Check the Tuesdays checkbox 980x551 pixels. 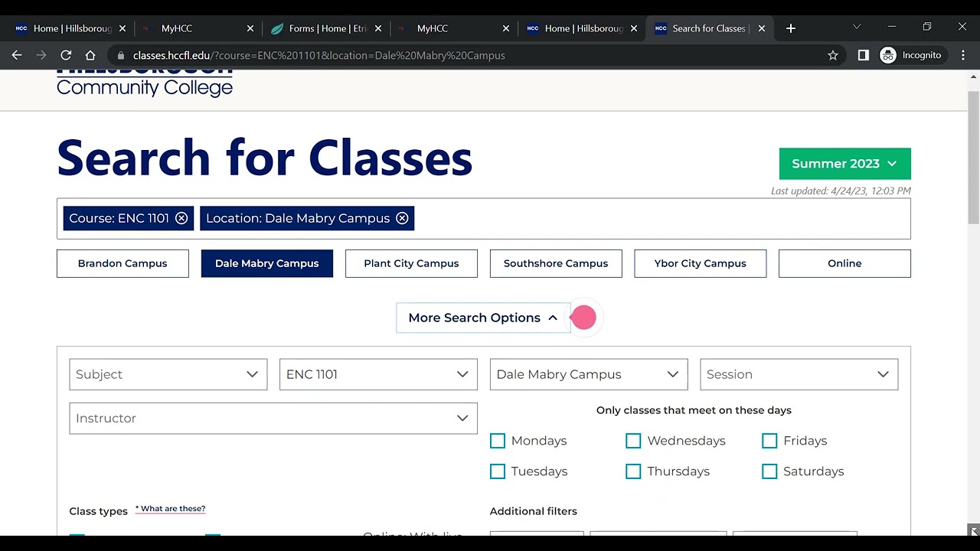click(x=498, y=471)
